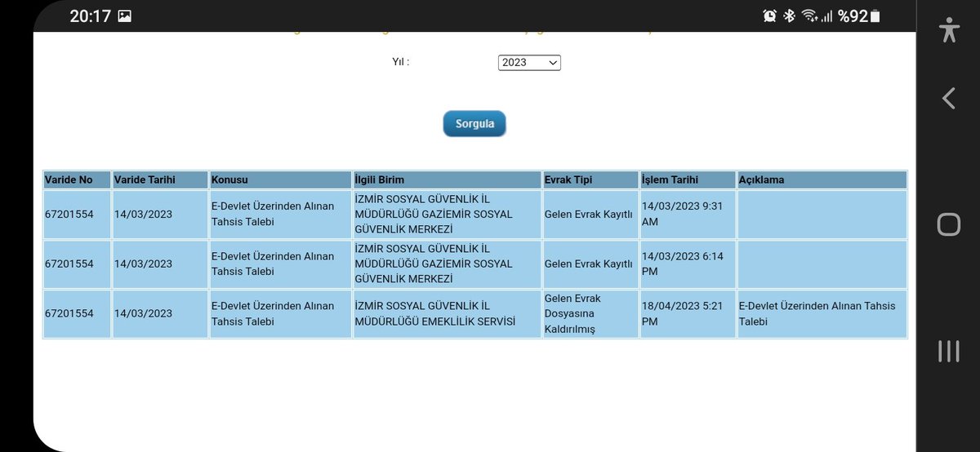Viewport: 980px width, 452px height.
Task: Tap the Wi-Fi signal icon
Action: click(x=809, y=16)
